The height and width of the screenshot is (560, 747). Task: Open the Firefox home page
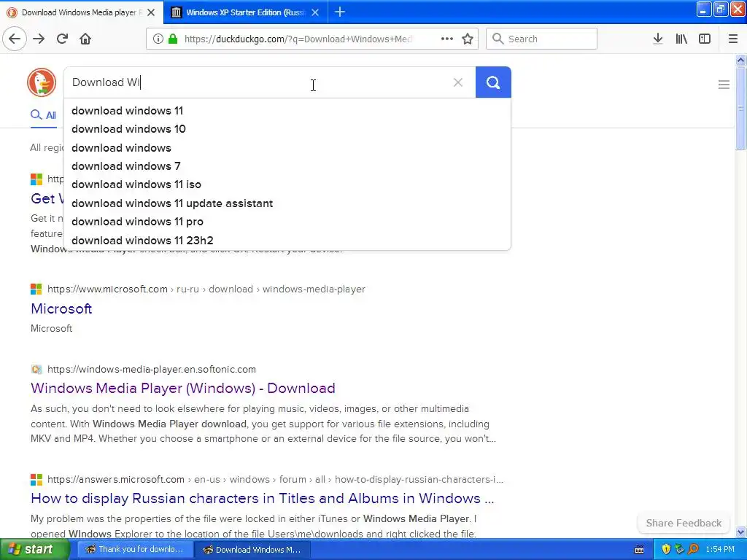(85, 39)
